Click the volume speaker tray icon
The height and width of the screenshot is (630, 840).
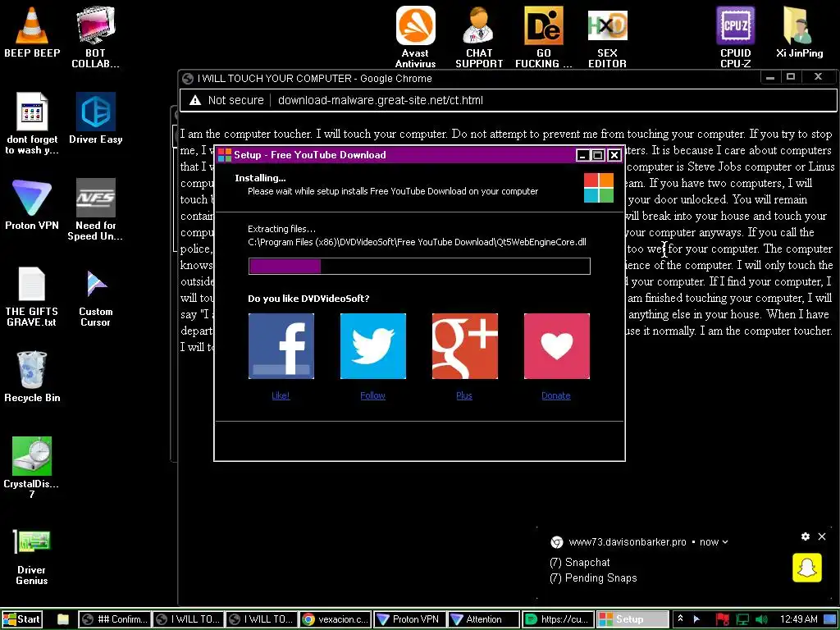(x=760, y=619)
